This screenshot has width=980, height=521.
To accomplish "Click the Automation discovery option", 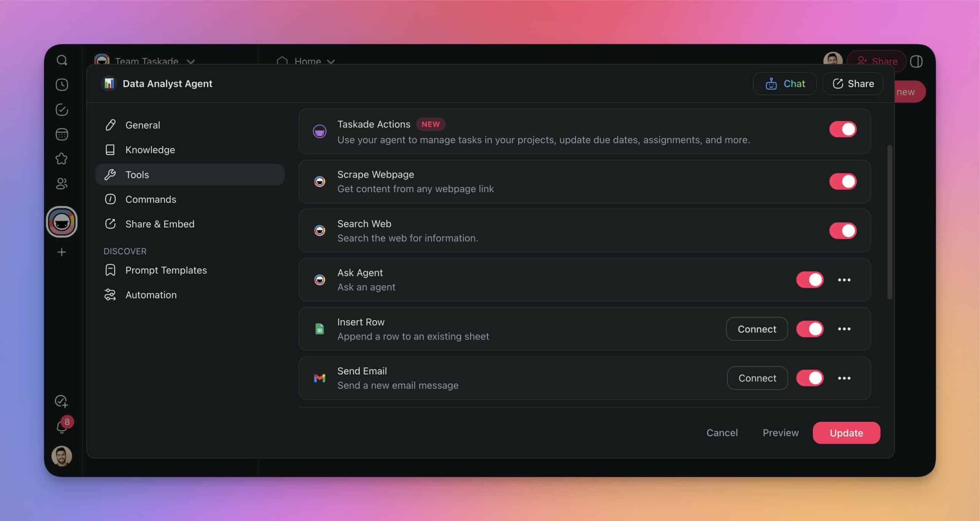I will 151,294.
